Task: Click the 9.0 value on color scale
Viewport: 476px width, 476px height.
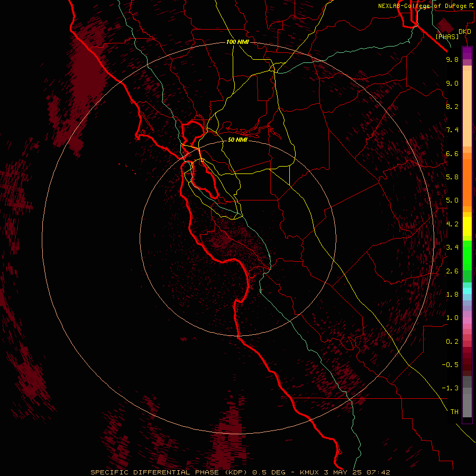Action: point(452,83)
